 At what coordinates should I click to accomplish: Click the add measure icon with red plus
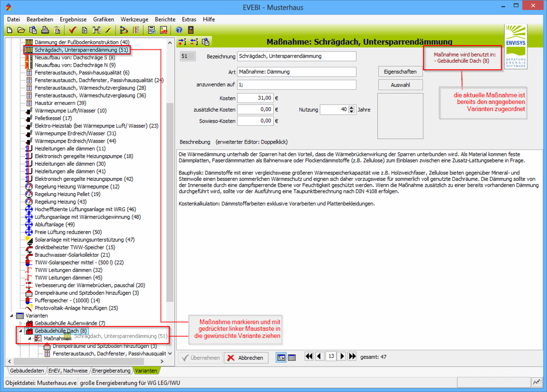click(x=182, y=42)
